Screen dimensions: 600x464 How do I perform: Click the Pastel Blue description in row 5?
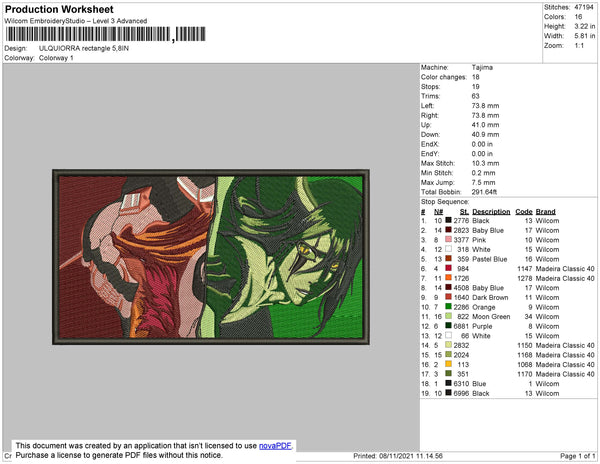[x=490, y=259]
